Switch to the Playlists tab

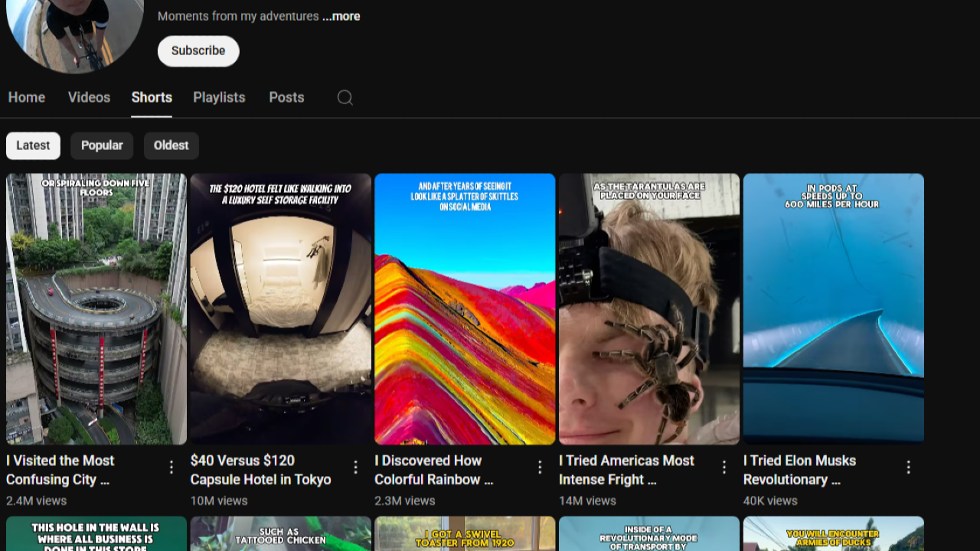pos(219,97)
